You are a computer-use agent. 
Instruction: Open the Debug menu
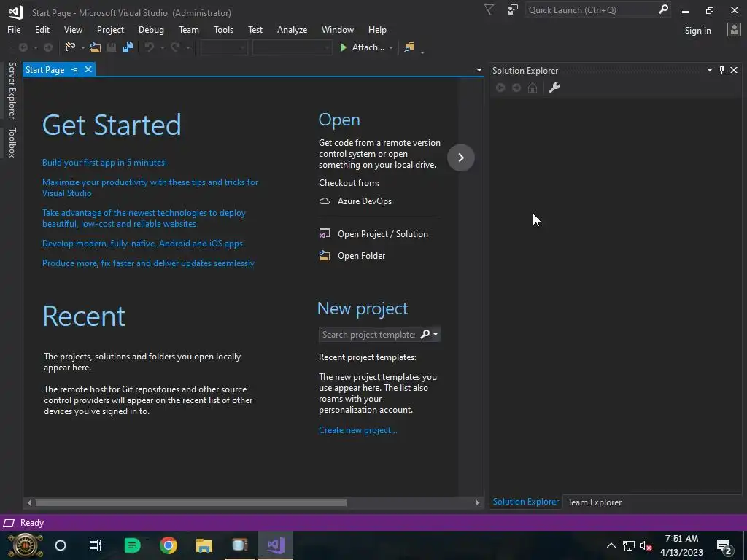pyautogui.click(x=151, y=29)
